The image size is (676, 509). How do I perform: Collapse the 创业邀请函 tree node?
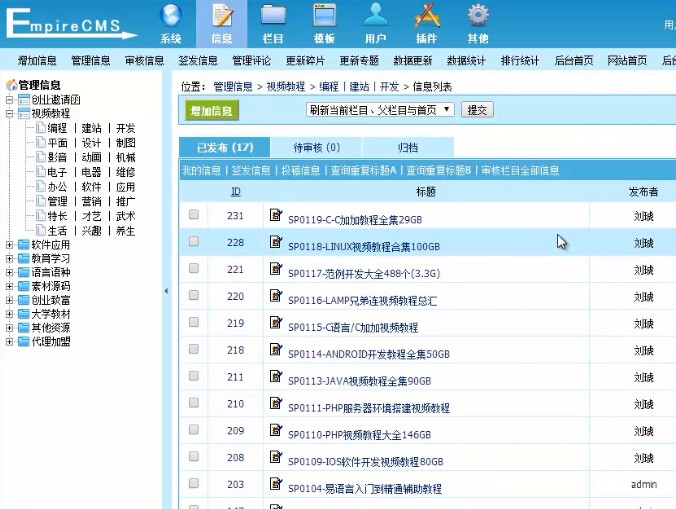click(9, 100)
